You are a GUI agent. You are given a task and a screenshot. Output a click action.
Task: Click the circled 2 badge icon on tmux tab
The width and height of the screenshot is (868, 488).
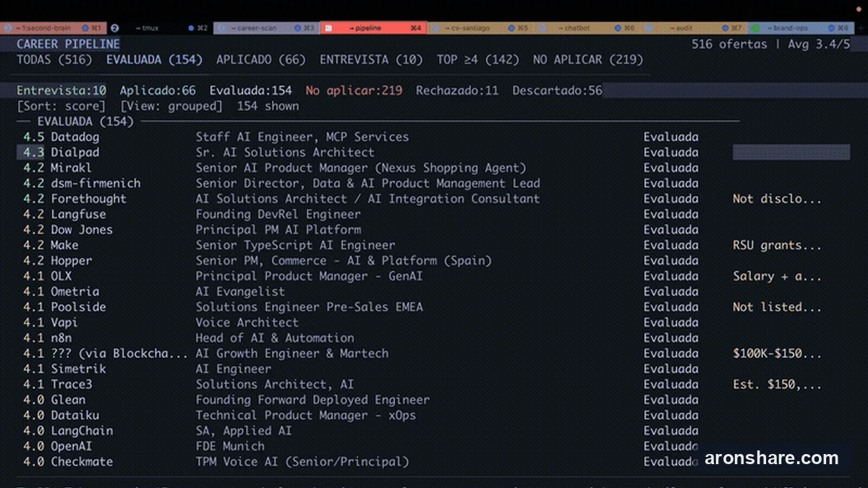coord(114,28)
